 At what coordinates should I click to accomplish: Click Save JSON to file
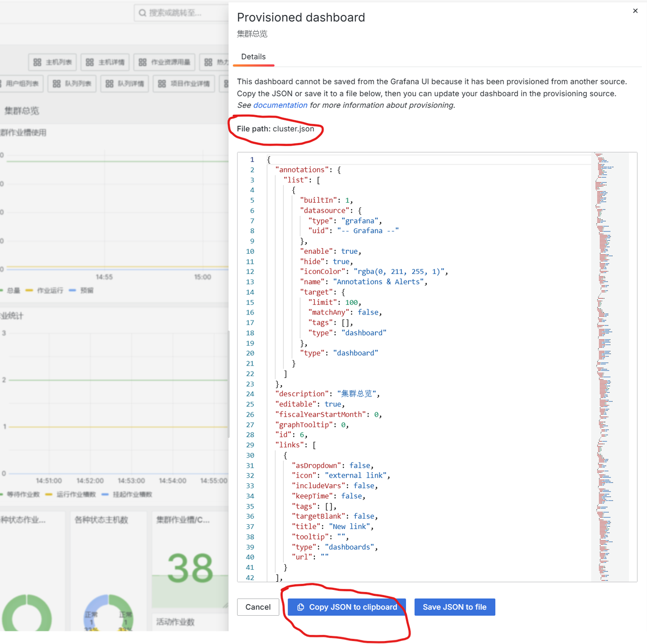pos(454,607)
